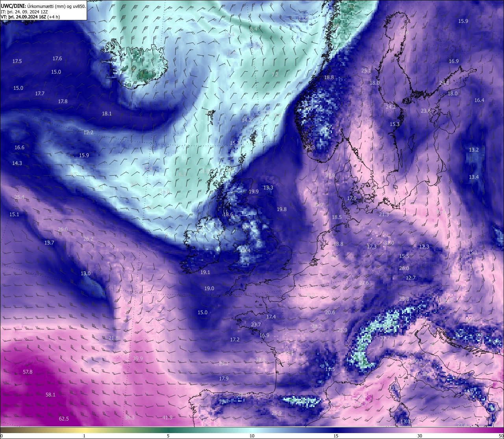The width and height of the screenshot is (504, 439).
Task: Click the 17.5 value label
Action: coord(17,61)
